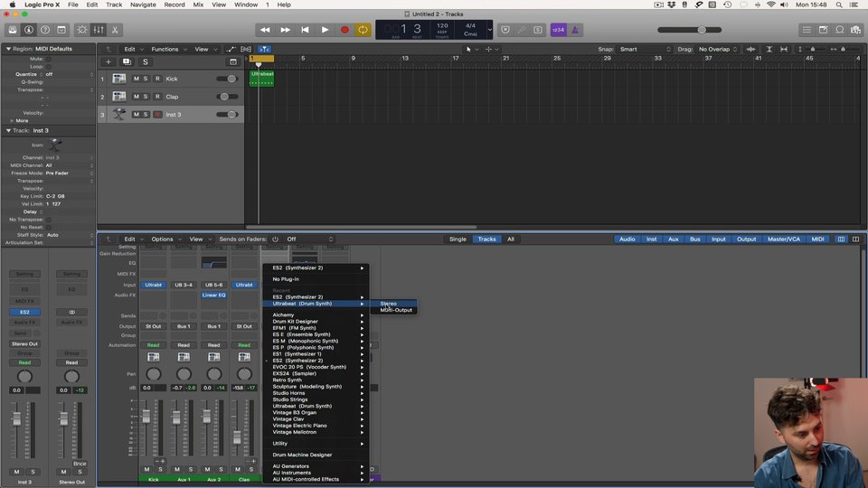This screenshot has height=488, width=868.
Task: Click the Kick track drum icon
Action: click(119, 79)
